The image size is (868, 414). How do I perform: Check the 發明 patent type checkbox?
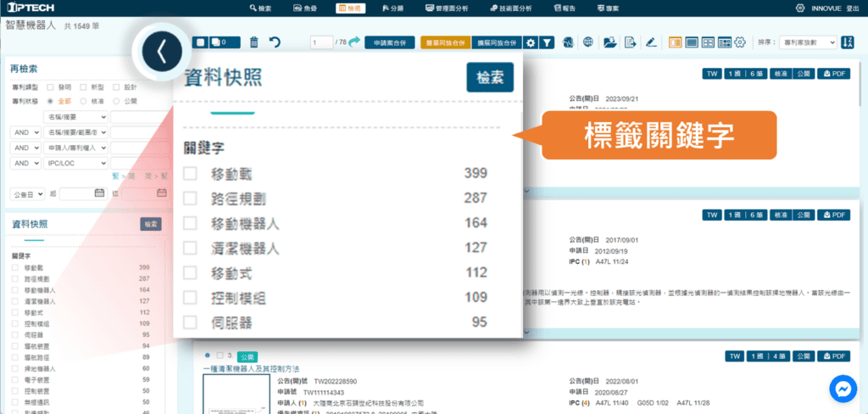(51, 87)
